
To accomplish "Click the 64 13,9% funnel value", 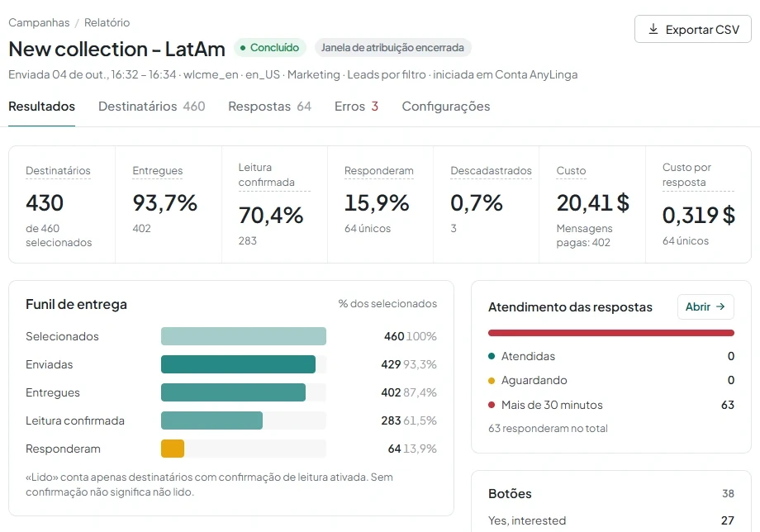I will [412, 449].
